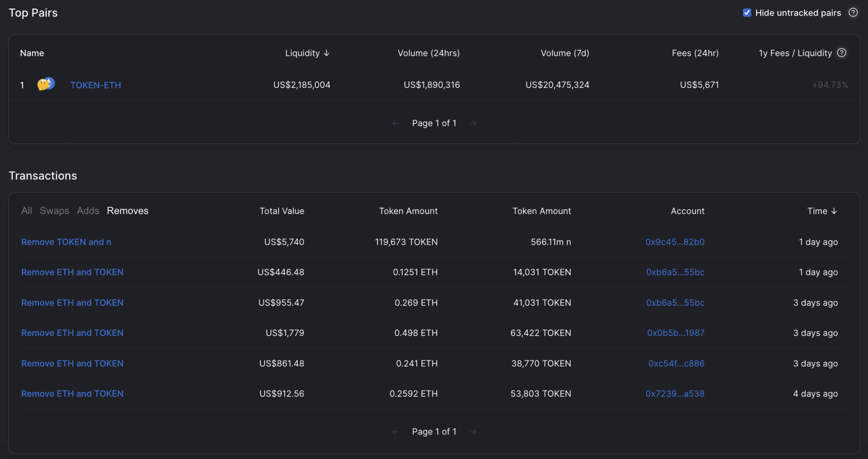This screenshot has height=459, width=868.
Task: Switch to the Swaps transactions tab
Action: click(x=54, y=211)
